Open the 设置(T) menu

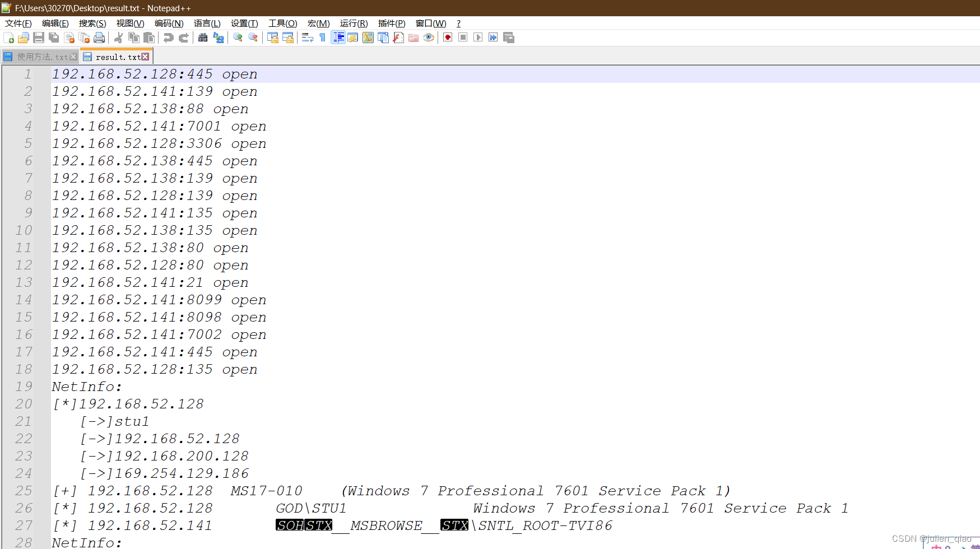coord(244,23)
